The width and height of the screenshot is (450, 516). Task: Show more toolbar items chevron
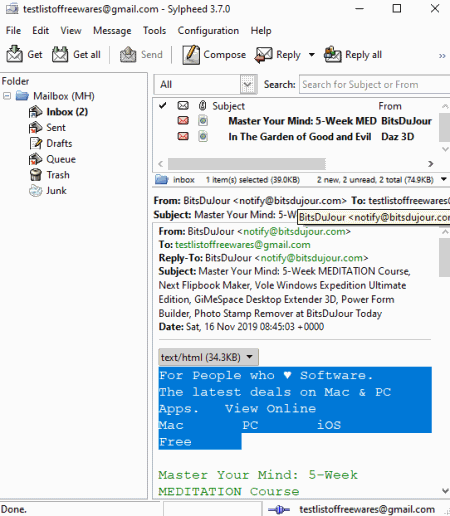442,56
